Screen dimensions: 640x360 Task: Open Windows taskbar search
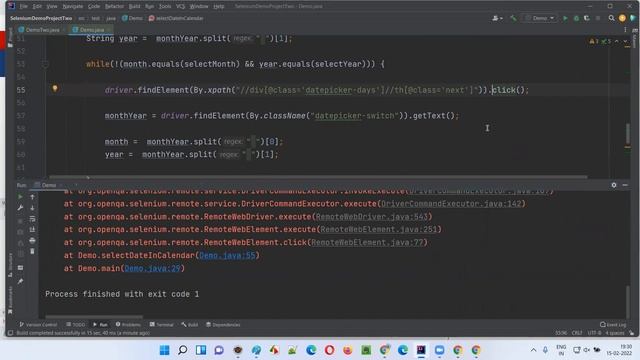pos(182,350)
